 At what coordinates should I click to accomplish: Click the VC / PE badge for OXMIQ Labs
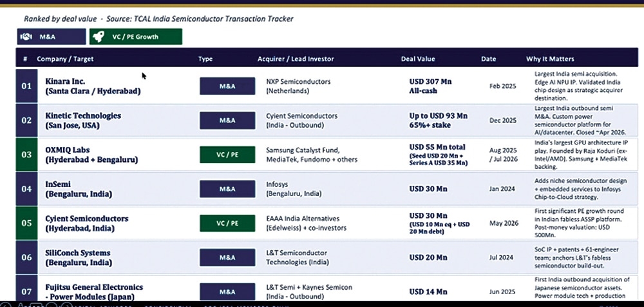pos(227,155)
